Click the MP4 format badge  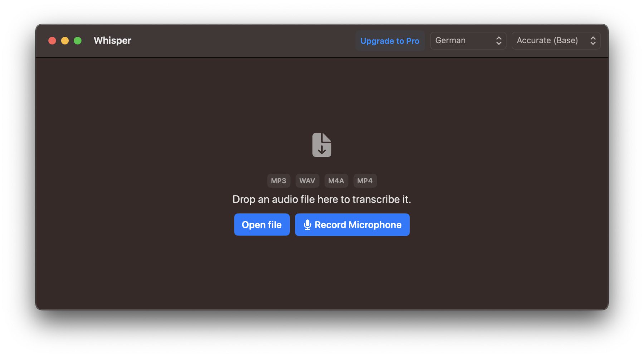point(365,181)
